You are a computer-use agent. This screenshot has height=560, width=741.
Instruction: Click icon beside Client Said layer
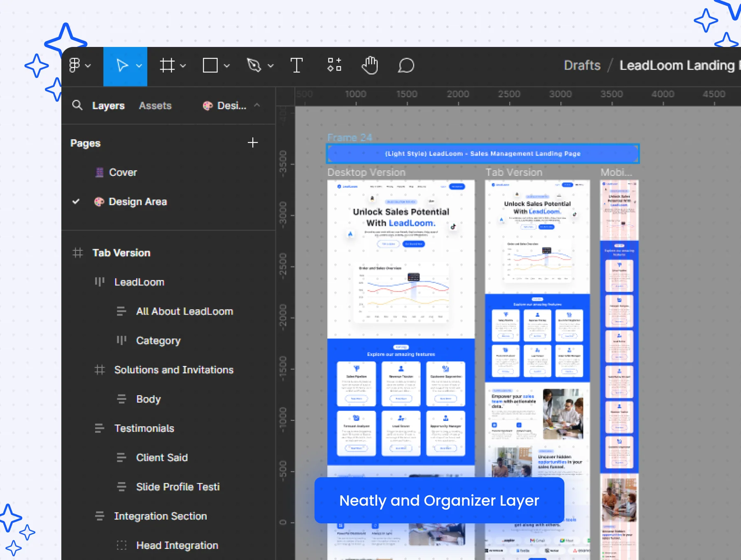[x=121, y=457]
